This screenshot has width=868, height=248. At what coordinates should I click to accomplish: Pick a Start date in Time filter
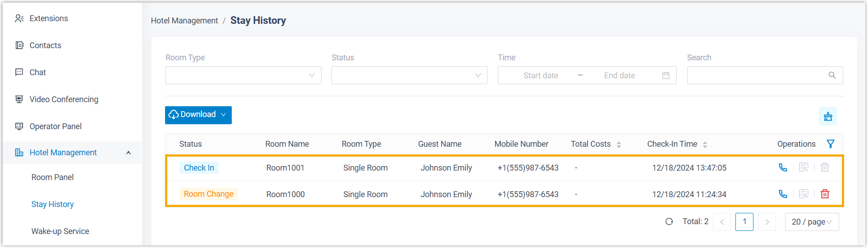(541, 76)
